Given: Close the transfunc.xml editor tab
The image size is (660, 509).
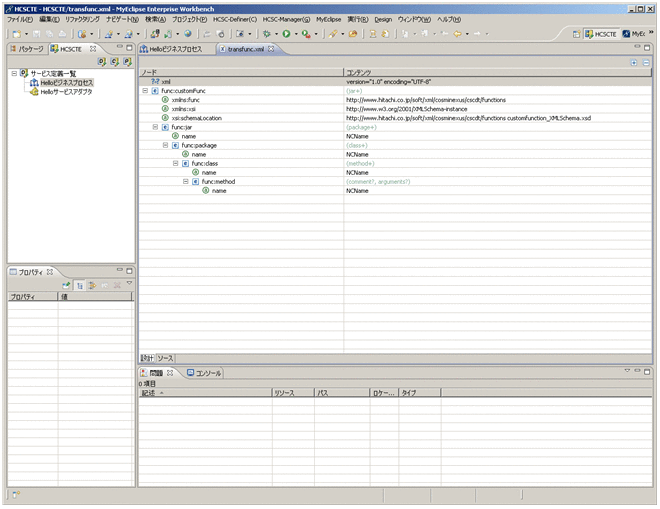Looking at the screenshot, I should [273, 48].
